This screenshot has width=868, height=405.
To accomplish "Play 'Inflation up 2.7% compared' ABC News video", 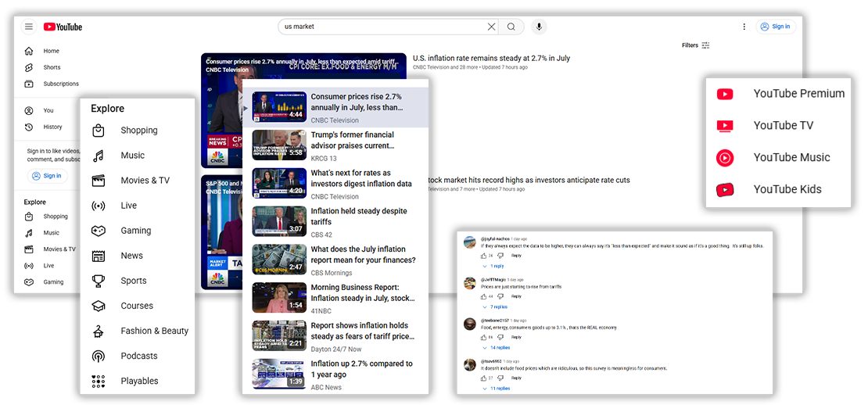I will 335,375.
